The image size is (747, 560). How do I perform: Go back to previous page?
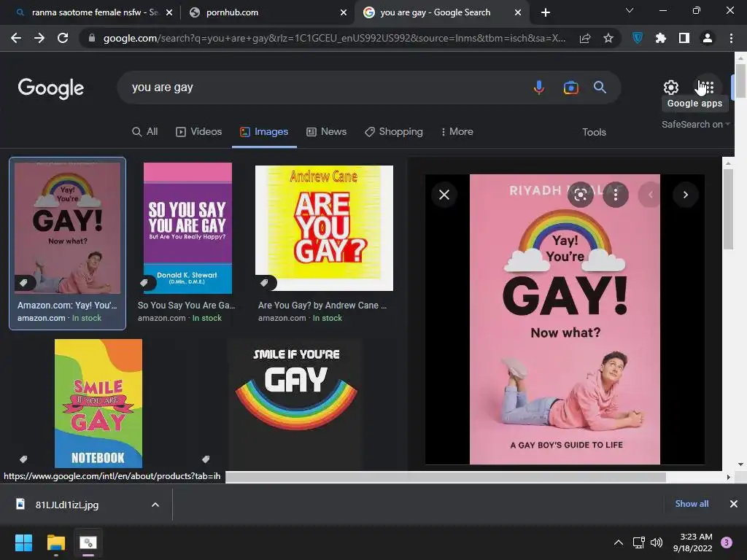pos(16,38)
